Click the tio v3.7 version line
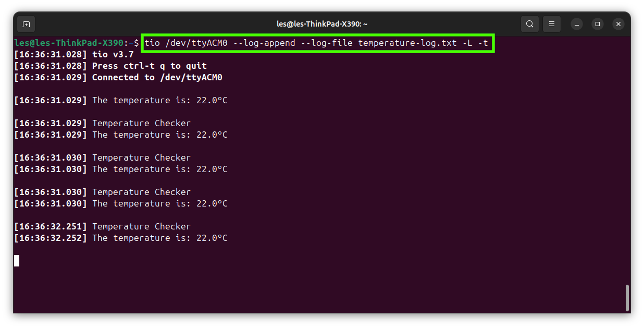Viewport: 644px width, 328px height. coord(113,54)
